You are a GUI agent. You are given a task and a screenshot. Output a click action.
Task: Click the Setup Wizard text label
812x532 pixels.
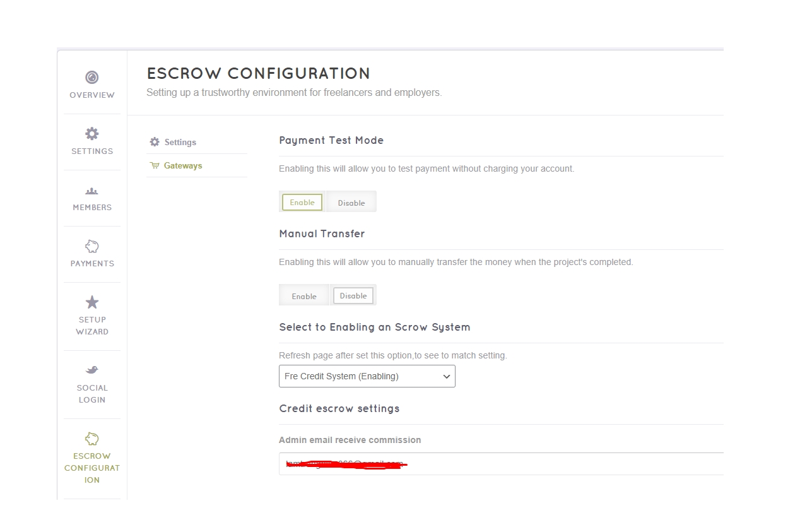coord(92,326)
